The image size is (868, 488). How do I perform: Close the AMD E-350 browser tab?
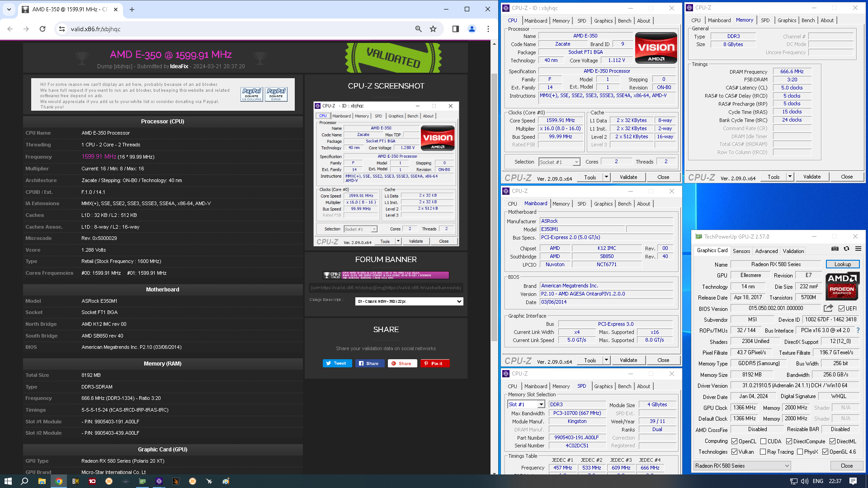point(116,9)
